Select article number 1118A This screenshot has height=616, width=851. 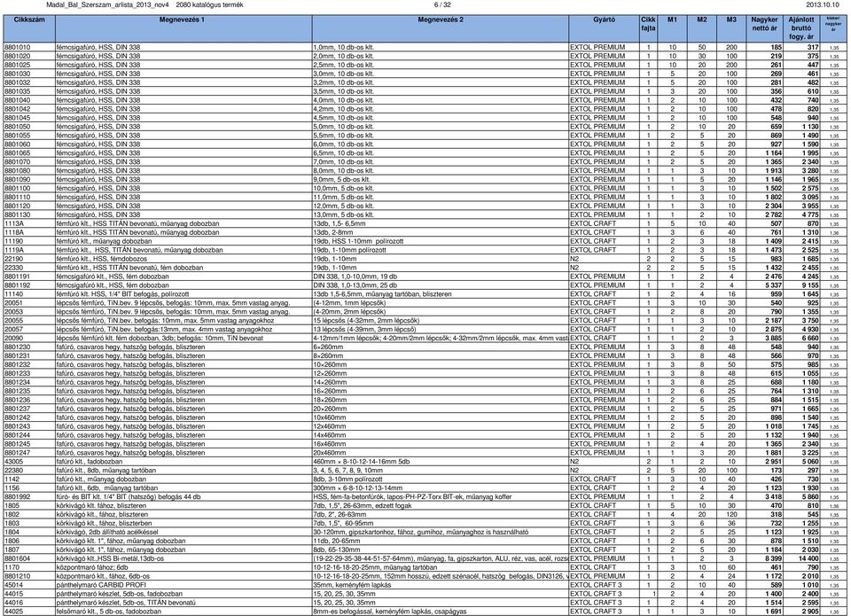14,232
